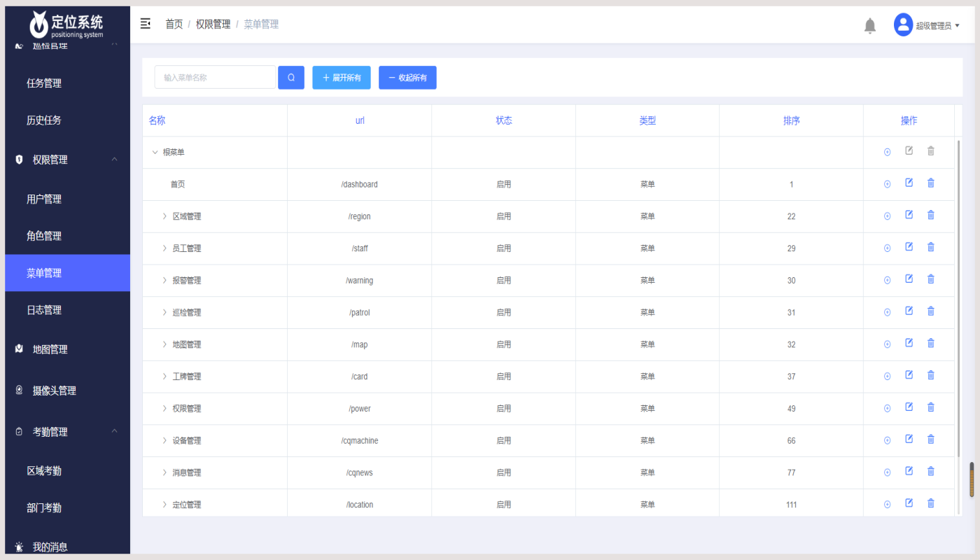Viewport: 980px width, 560px height.
Task: Collapse the 根菜单 tree node
Action: 155,152
